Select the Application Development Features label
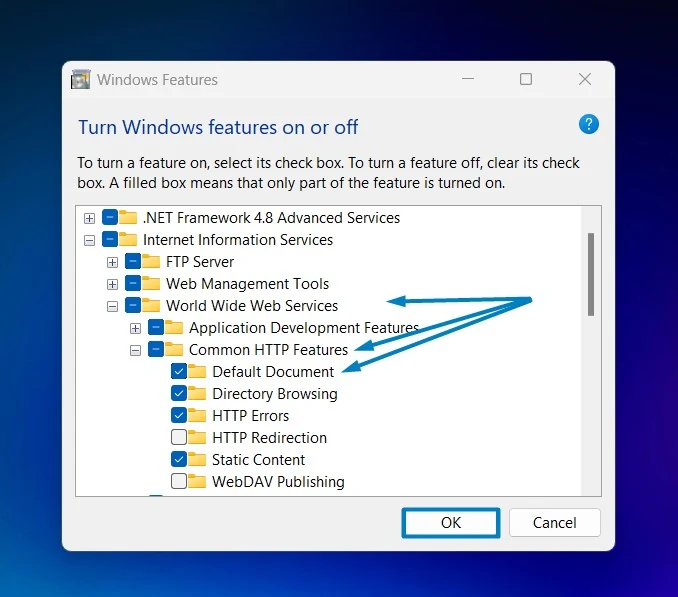The height and width of the screenshot is (597, 678). click(x=304, y=328)
